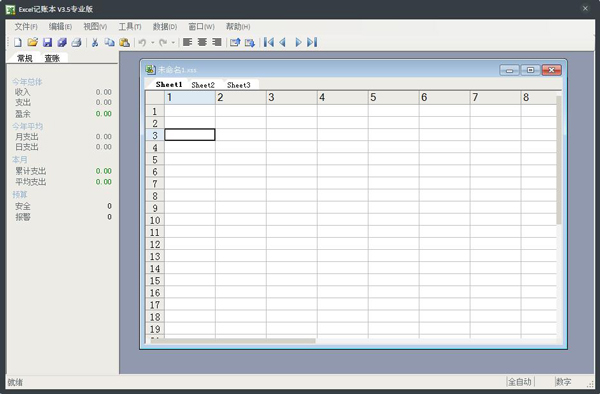Screen dimensions: 600x394
Task: Open the 窗口(W) menu
Action: click(201, 26)
